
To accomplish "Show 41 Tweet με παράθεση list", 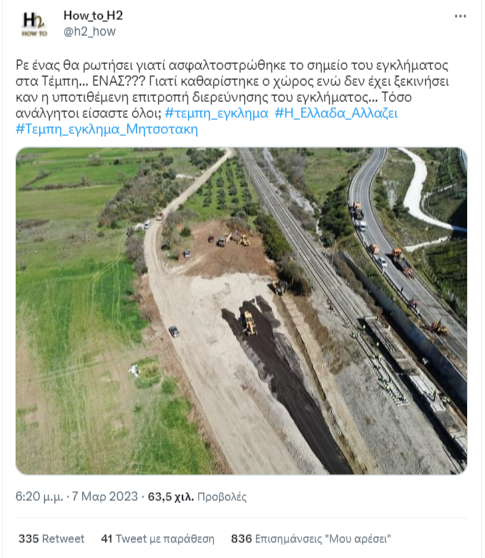I will tap(158, 538).
